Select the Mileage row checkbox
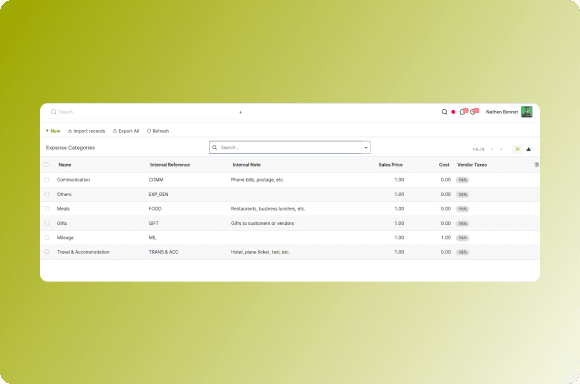This screenshot has width=580, height=384. 47,238
